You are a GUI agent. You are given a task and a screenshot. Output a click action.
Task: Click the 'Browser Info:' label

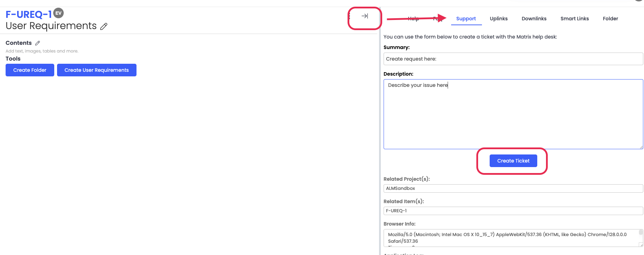pos(399,224)
